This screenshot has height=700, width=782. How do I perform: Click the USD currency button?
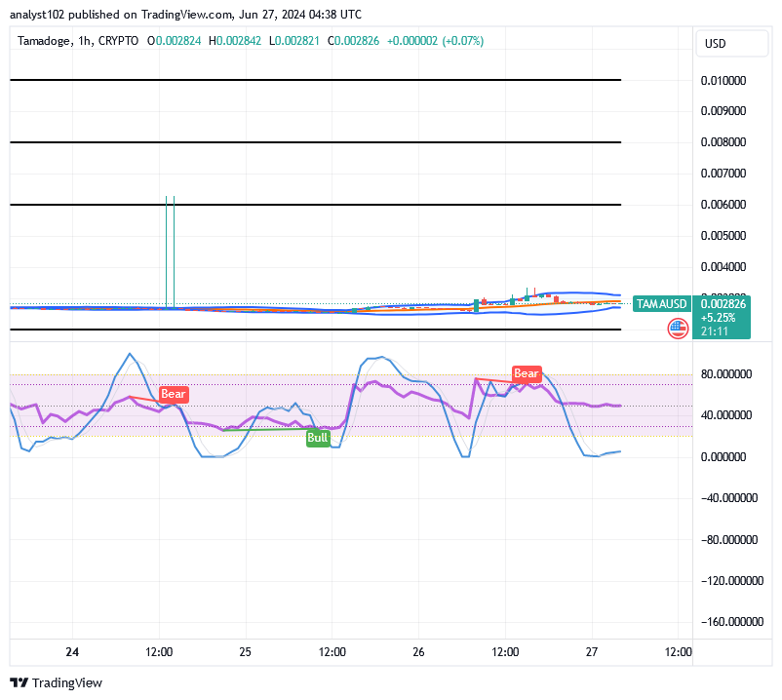(x=731, y=44)
